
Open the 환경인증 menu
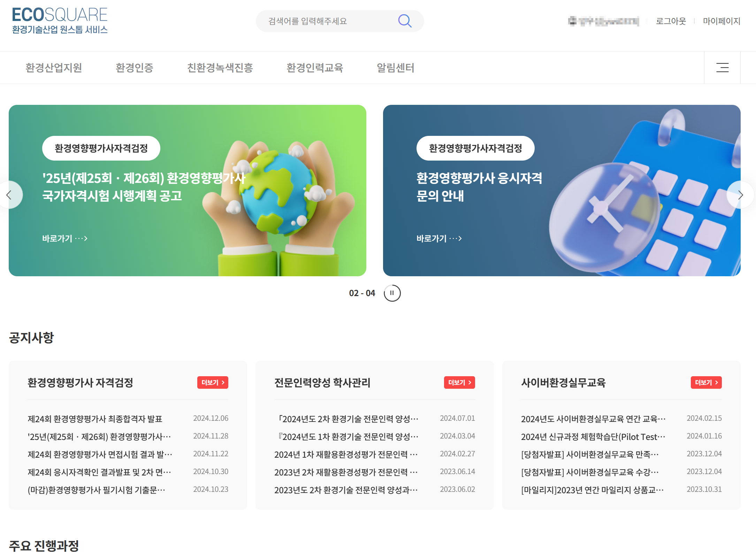click(x=135, y=68)
